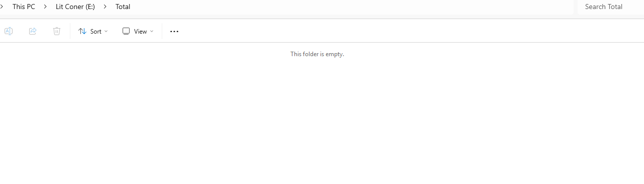
Task: Click the blank address bar space after Total
Action: tap(352, 7)
